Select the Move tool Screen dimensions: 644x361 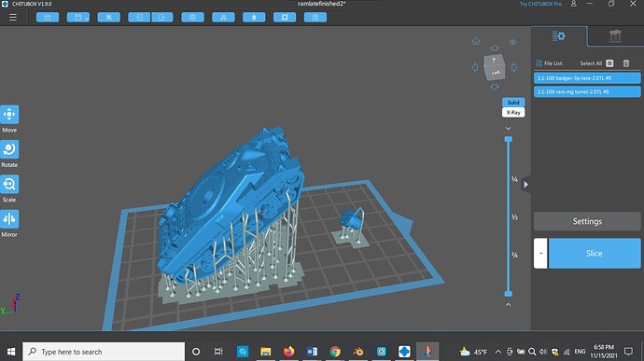click(x=9, y=115)
